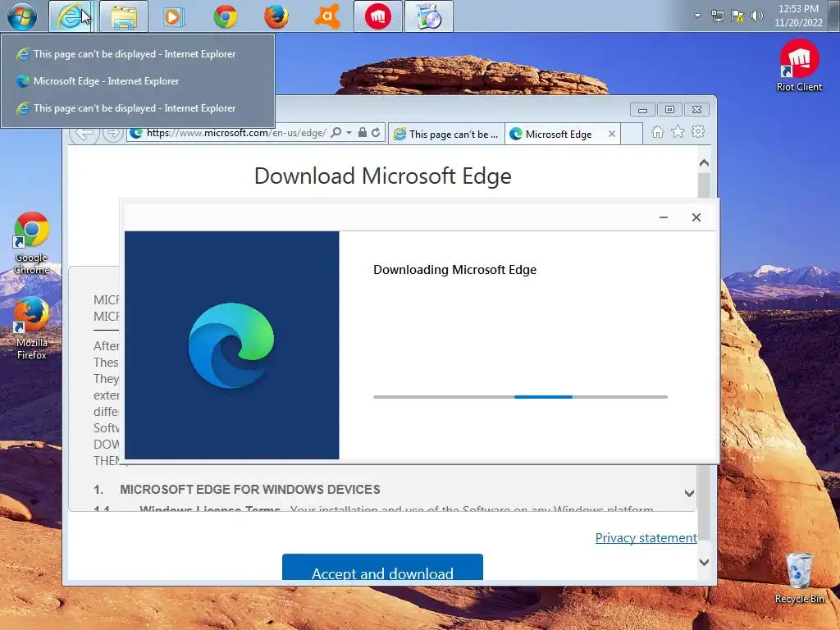Click the security lock icon in address bar
The width and height of the screenshot is (840, 630).
click(363, 132)
